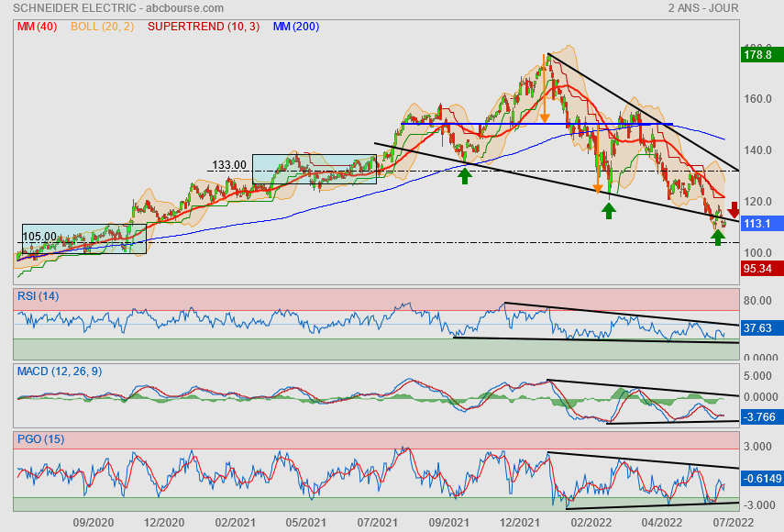Click the 3.000 PGO upper axis label
The image size is (784, 532).
point(758,447)
